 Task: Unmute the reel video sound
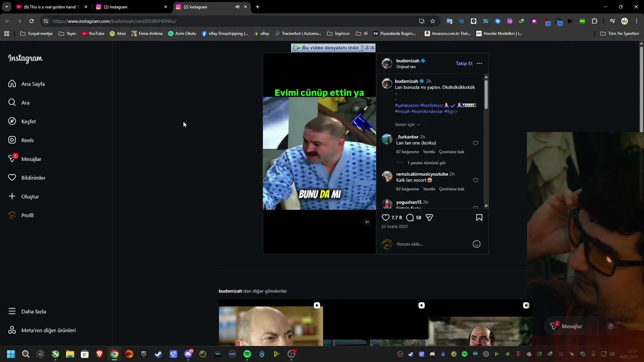pos(367,222)
